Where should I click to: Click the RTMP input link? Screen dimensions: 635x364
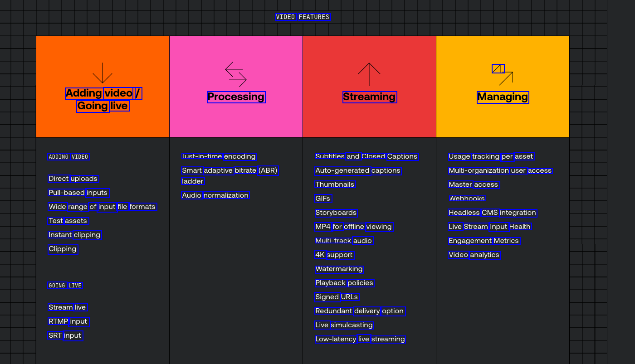(68, 321)
